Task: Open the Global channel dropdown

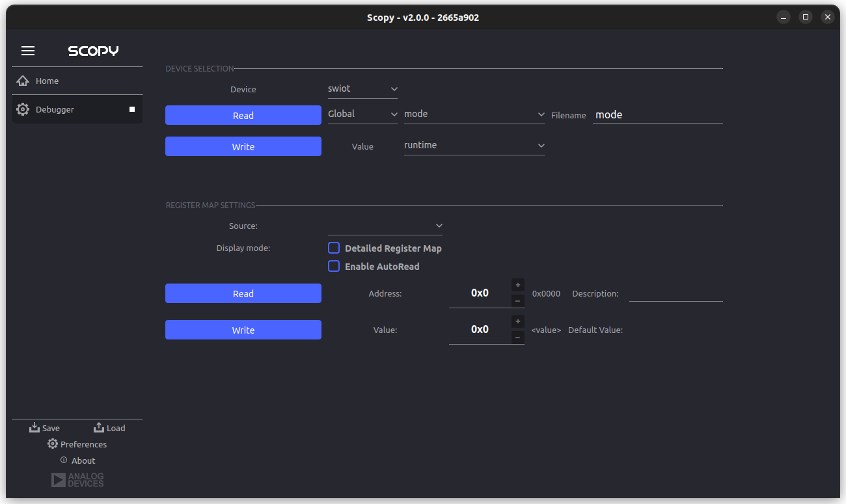Action: [x=363, y=114]
